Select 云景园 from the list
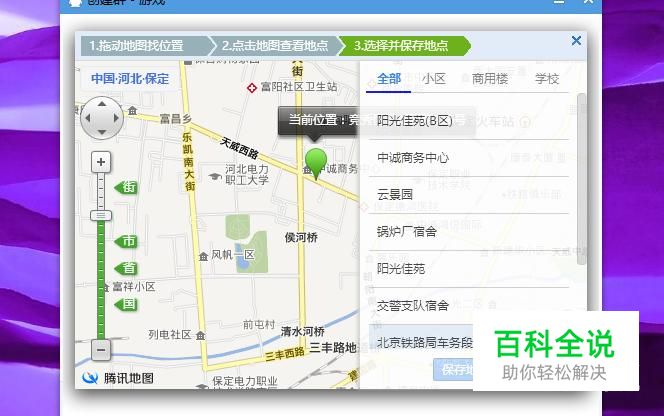Viewport: 664px width, 416px height. pos(468,195)
